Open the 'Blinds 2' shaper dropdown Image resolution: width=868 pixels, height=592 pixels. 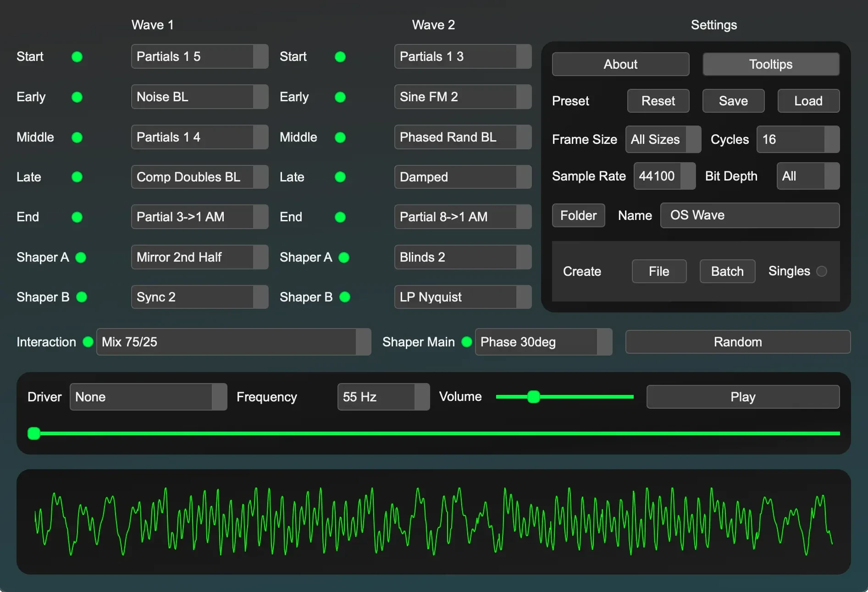[463, 257]
